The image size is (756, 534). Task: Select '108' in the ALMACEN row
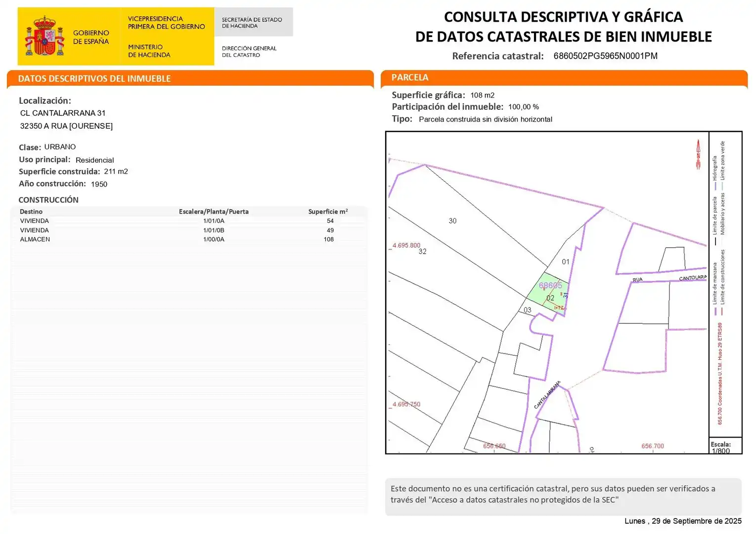[329, 239]
